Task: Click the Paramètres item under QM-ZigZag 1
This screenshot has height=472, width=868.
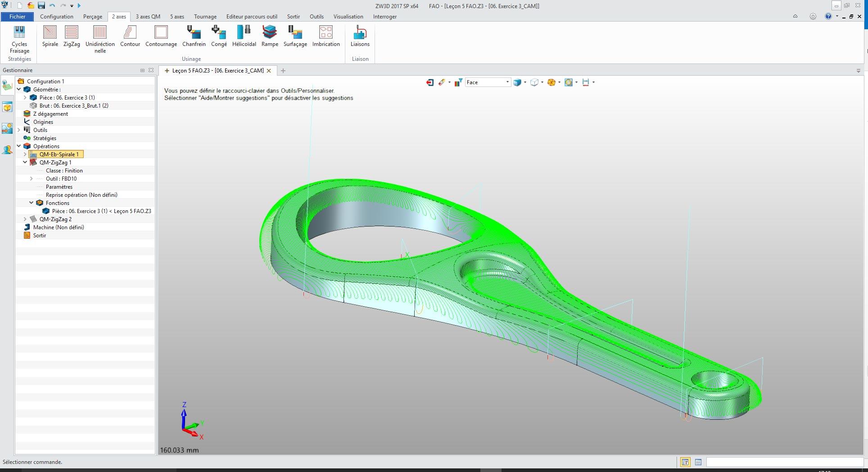Action: point(59,187)
